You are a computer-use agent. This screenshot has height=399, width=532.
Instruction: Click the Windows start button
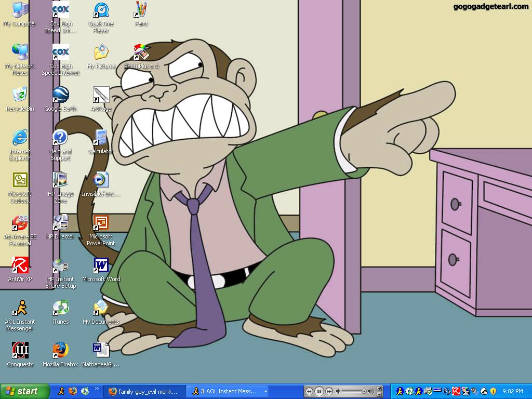click(24, 391)
